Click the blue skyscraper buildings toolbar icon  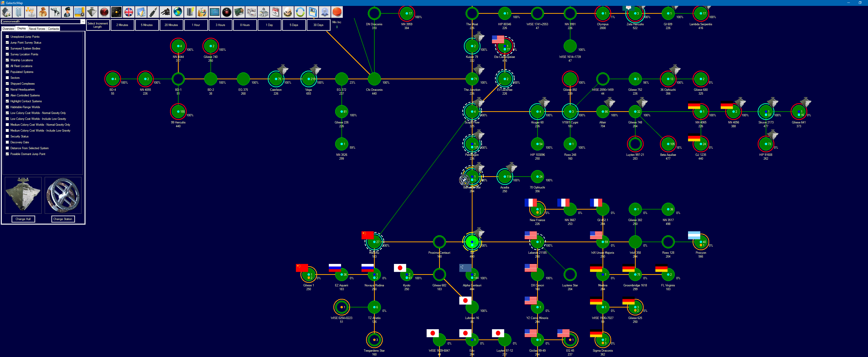19,12
